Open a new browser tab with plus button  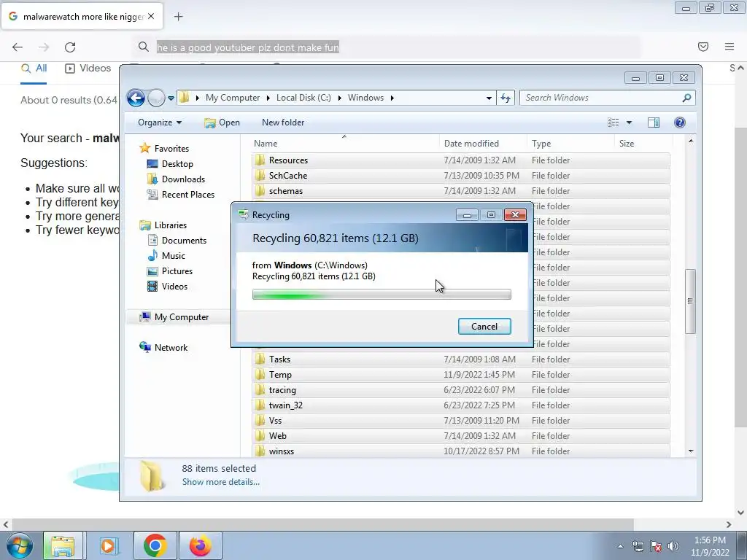pos(179,17)
